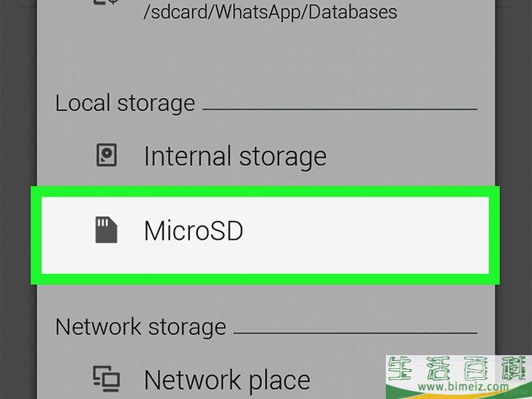The image size is (532, 399).
Task: Click the divider line beside Local storage
Action: pyautogui.click(x=340, y=110)
